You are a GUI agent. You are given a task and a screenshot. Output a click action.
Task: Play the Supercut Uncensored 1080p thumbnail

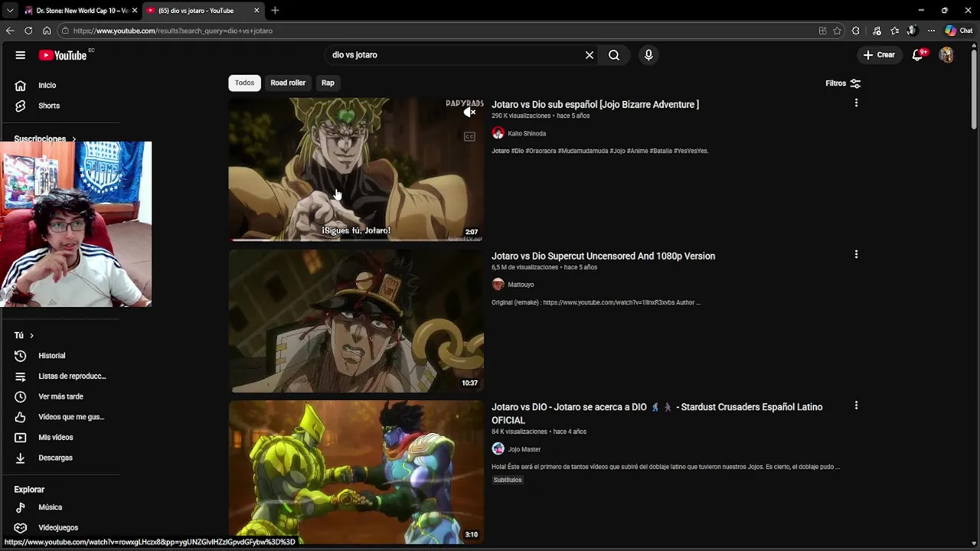point(356,321)
